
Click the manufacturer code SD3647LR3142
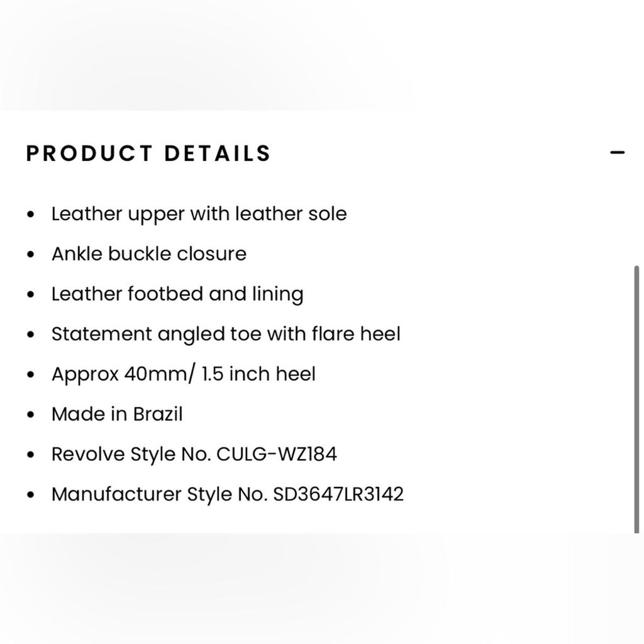[x=338, y=494]
